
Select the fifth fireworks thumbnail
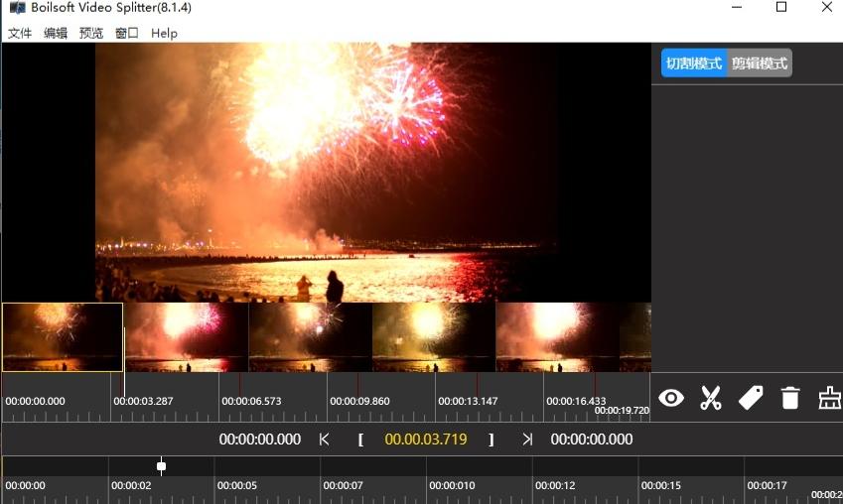[557, 337]
